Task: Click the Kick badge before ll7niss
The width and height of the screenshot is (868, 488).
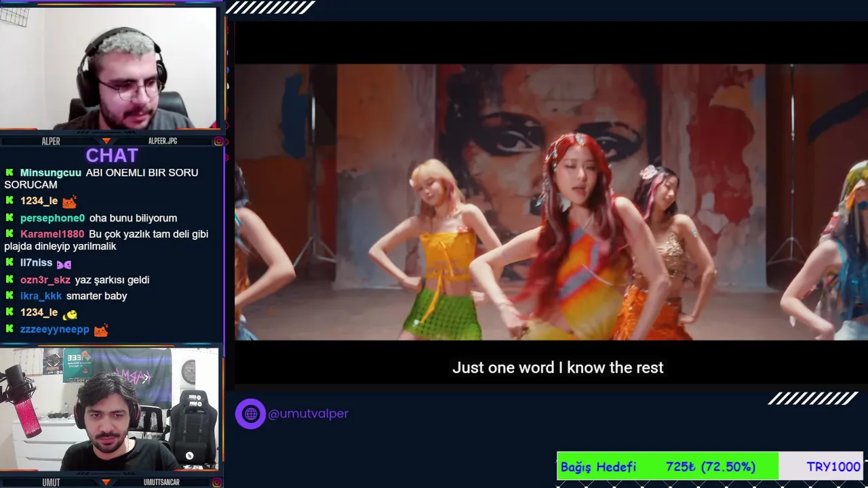Action: click(x=9, y=263)
